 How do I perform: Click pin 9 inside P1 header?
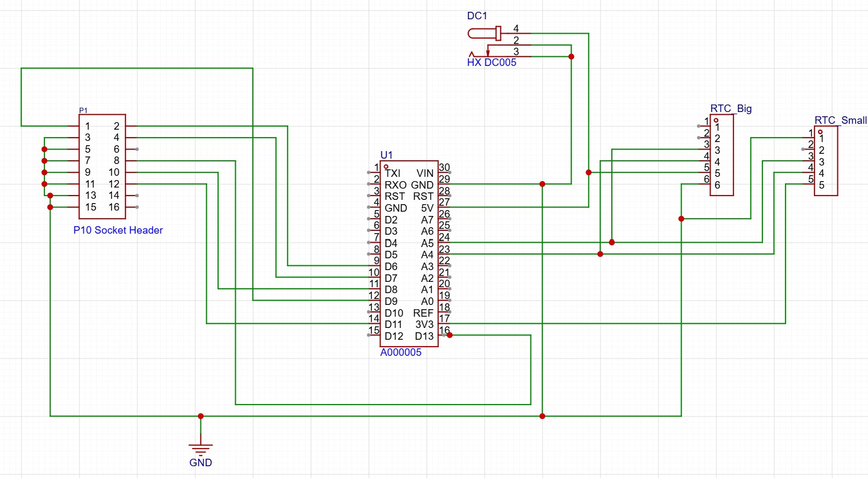coord(88,173)
